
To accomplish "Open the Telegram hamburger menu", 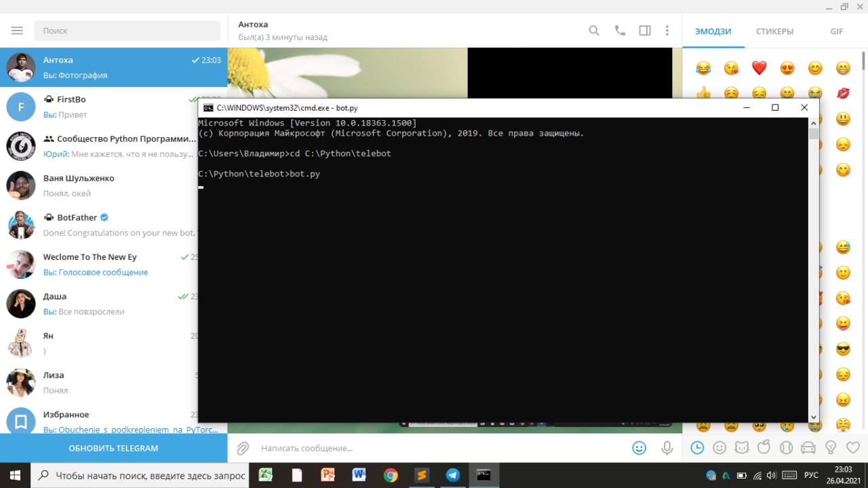I will pyautogui.click(x=17, y=31).
